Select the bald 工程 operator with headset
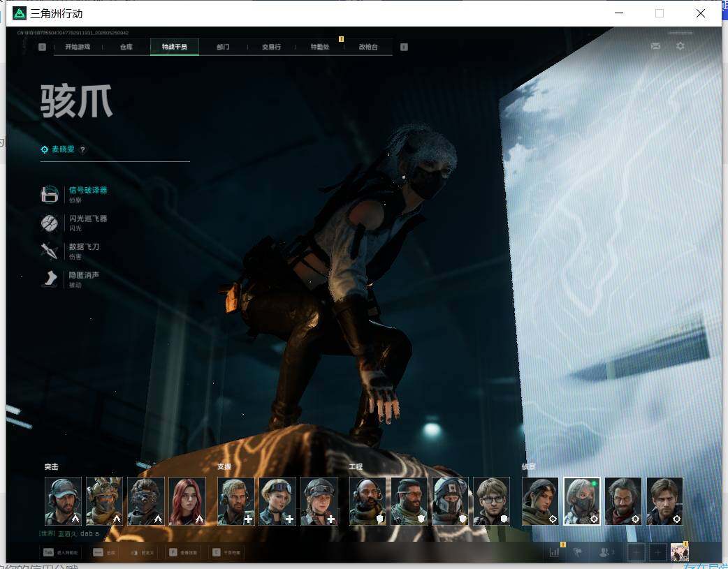Viewport: 728px width, 569px height. click(x=367, y=501)
